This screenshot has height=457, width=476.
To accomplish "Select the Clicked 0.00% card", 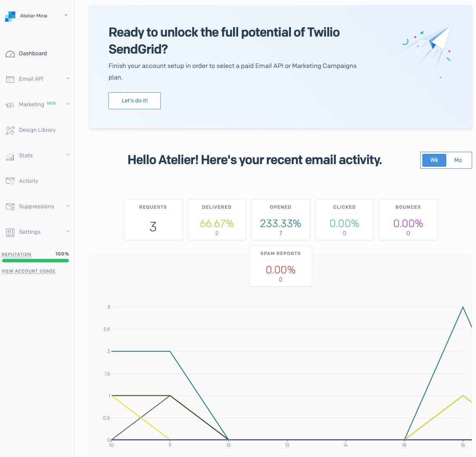I will pos(344,219).
